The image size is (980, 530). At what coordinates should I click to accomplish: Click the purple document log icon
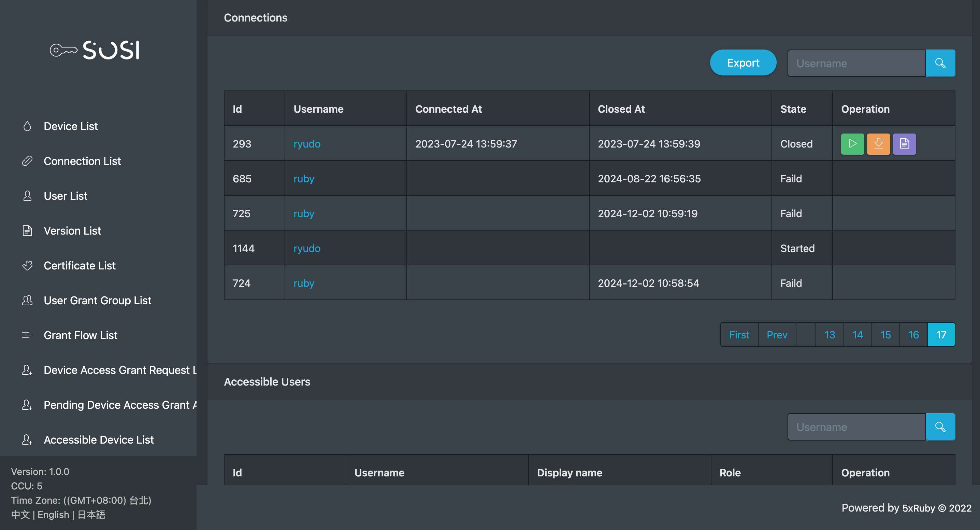(x=904, y=144)
